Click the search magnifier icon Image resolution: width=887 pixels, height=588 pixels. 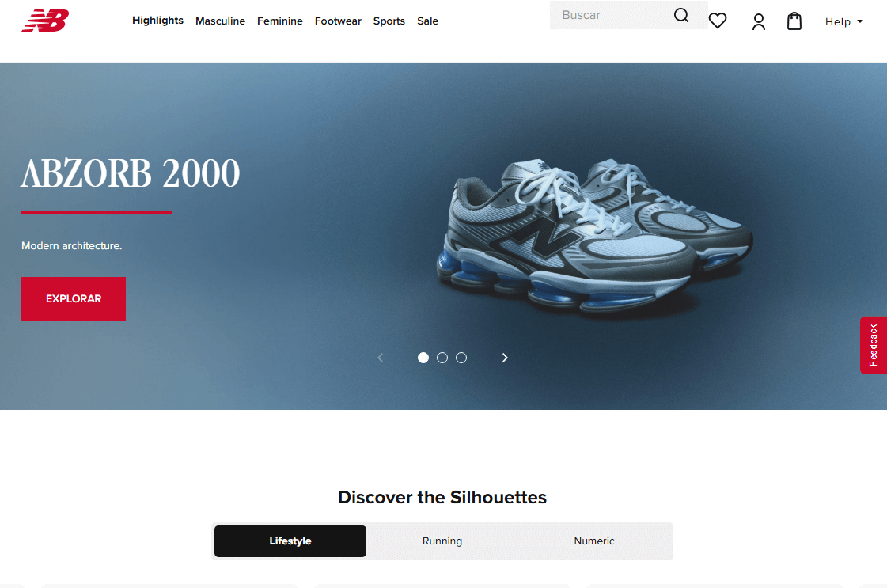(681, 15)
